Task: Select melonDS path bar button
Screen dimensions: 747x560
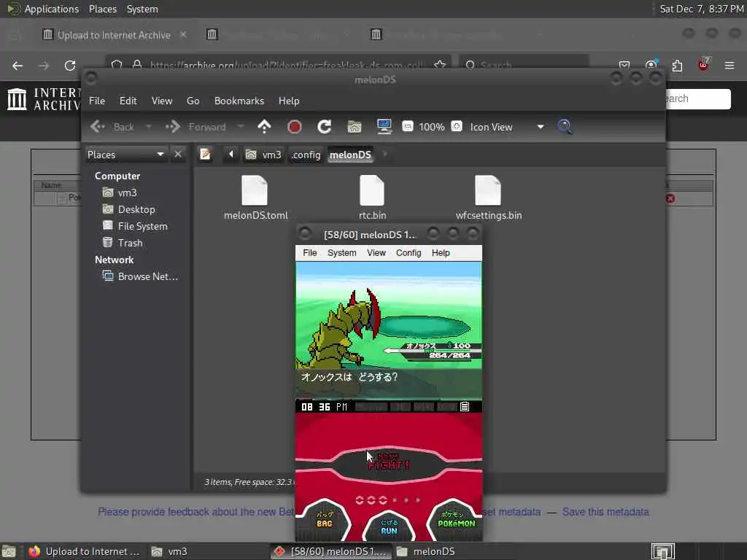Action: [350, 155]
